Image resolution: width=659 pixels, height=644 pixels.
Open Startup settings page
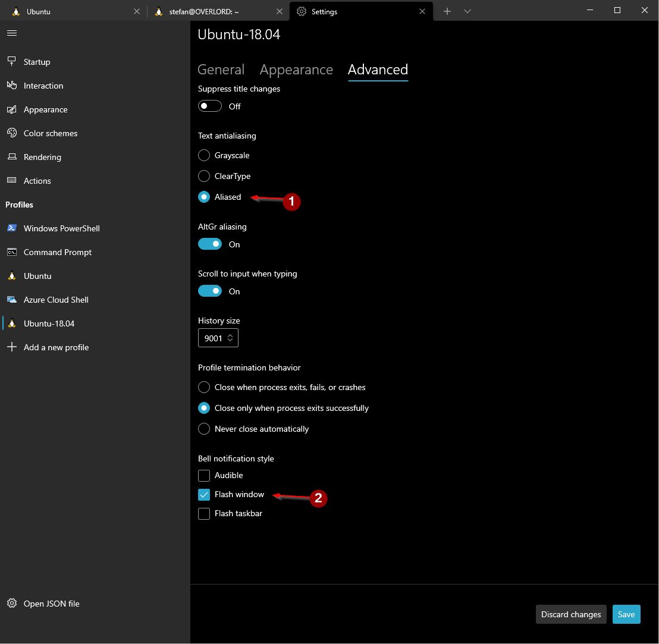click(x=95, y=62)
